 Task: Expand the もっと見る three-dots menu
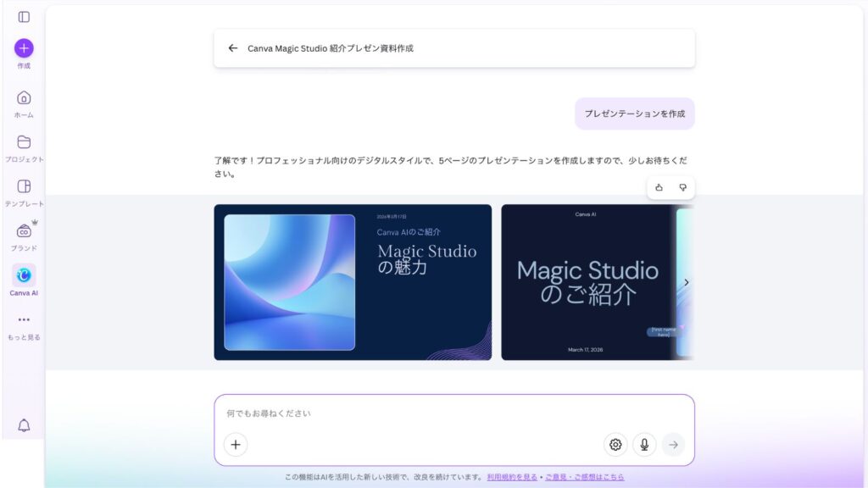click(24, 320)
